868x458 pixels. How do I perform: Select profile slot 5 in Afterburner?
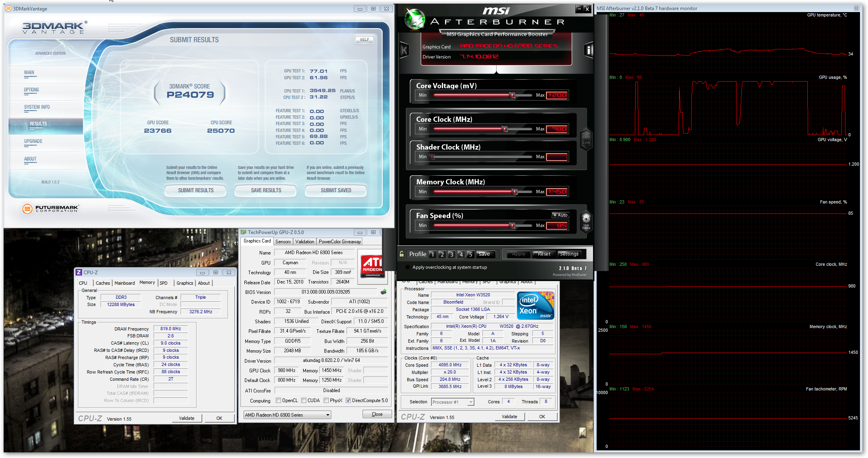pos(470,254)
